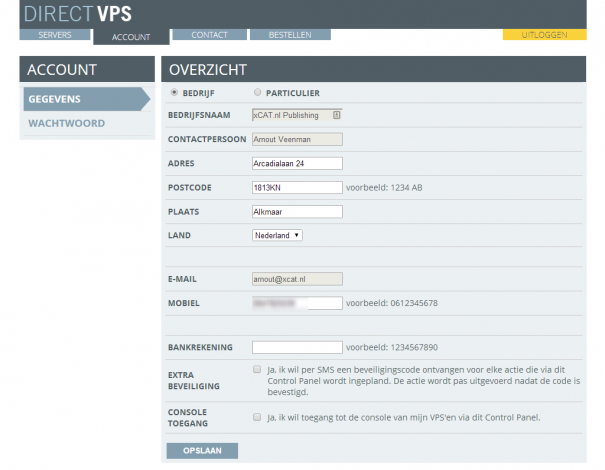Click the Adres input field
Viewport: 605px width, 470px height.
click(x=297, y=164)
